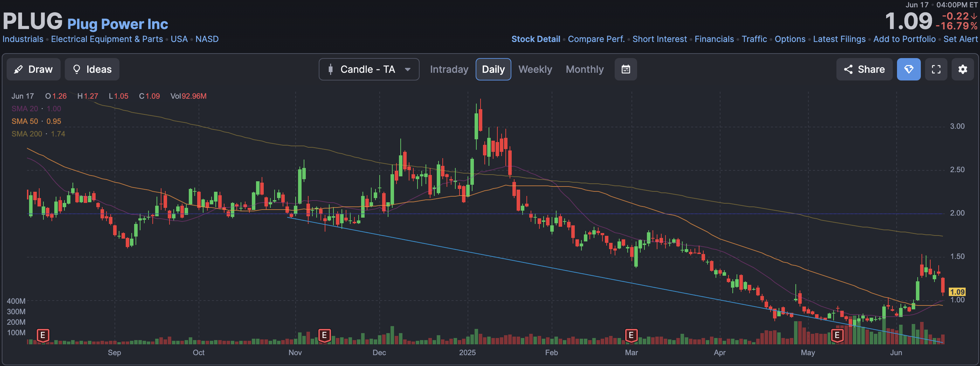Click the lightbulb icon in Ideas button
The height and width of the screenshot is (366, 980).
[76, 69]
